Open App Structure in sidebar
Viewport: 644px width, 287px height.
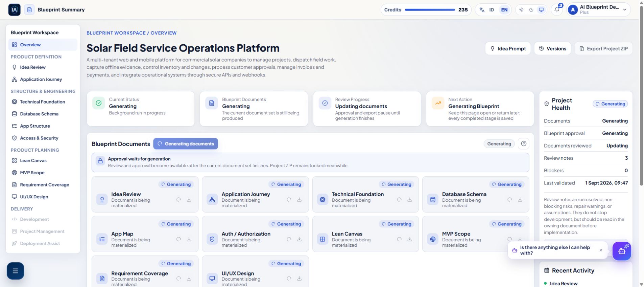pyautogui.click(x=43, y=126)
